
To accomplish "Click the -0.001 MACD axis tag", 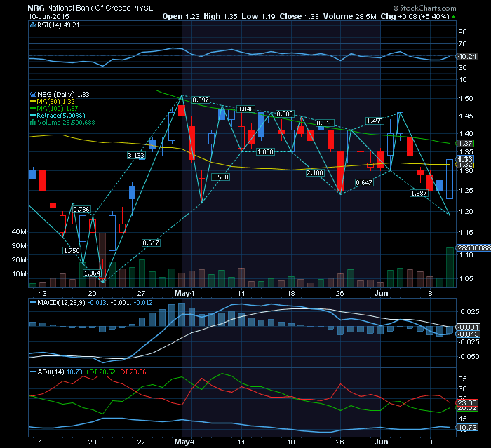I will point(468,327).
